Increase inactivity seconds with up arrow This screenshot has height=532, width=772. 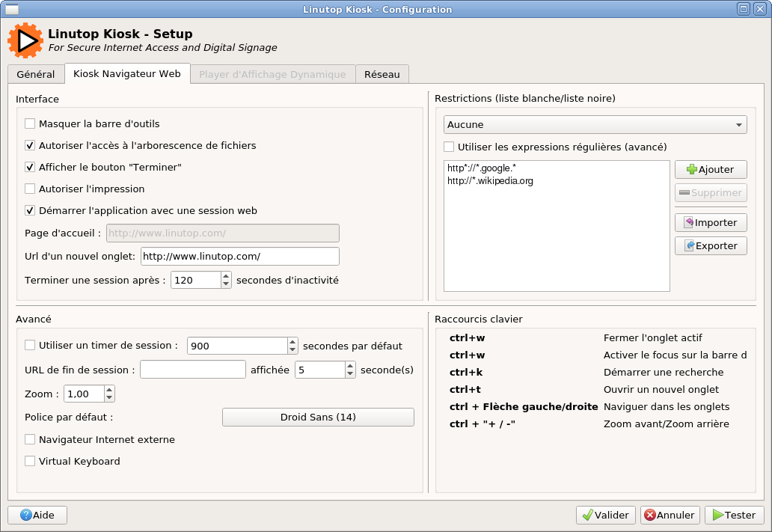(226, 276)
